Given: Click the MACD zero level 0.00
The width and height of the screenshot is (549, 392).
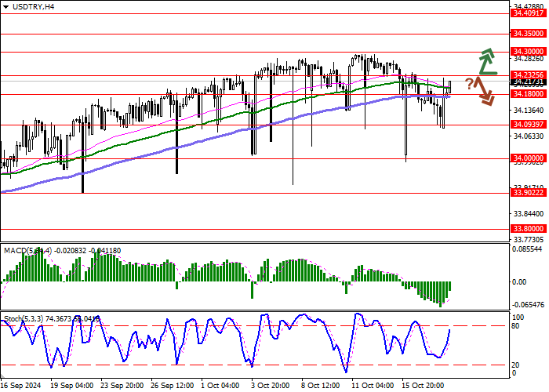Looking at the screenshot, I should pos(519,282).
